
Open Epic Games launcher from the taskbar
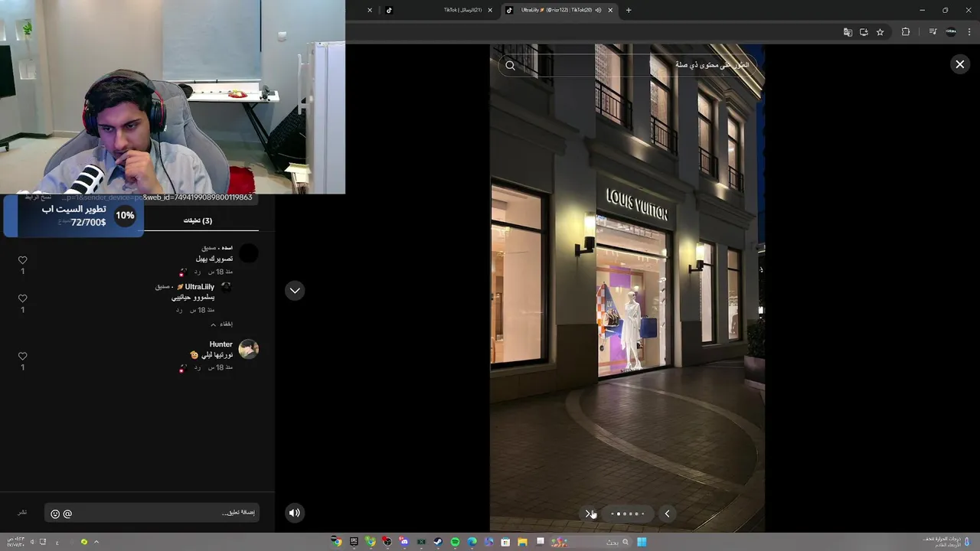(x=354, y=542)
